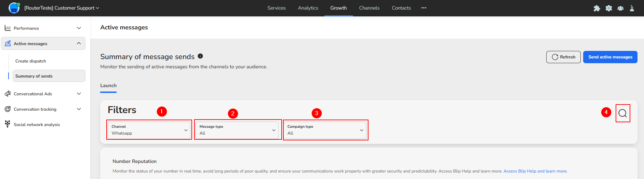Select the Growth menu

[338, 8]
